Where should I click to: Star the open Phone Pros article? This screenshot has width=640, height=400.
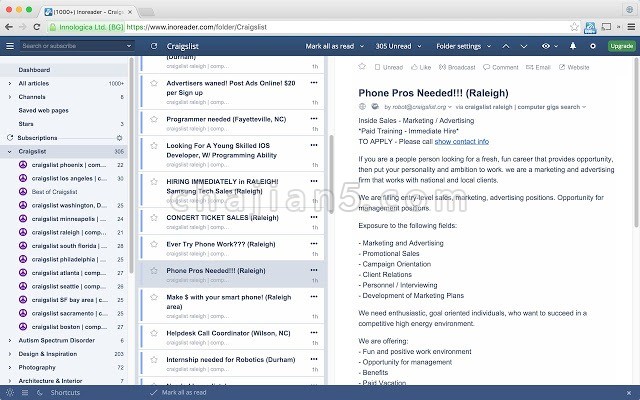362,67
